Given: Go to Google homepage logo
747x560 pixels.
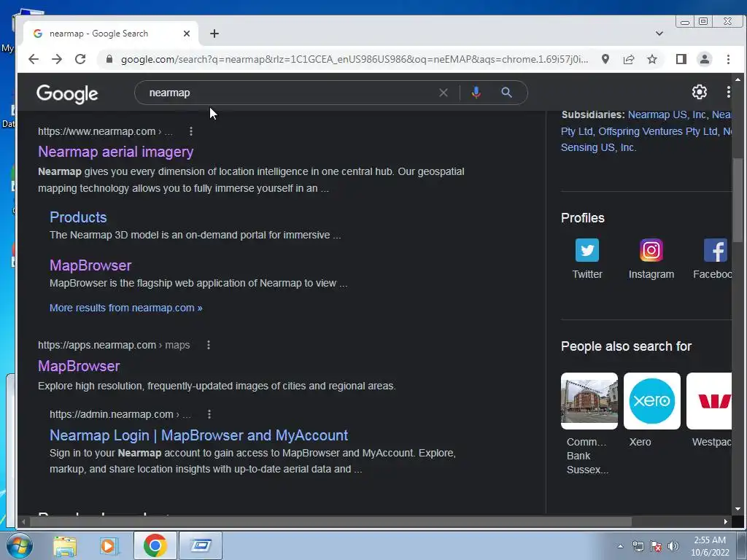Looking at the screenshot, I should tap(67, 94).
